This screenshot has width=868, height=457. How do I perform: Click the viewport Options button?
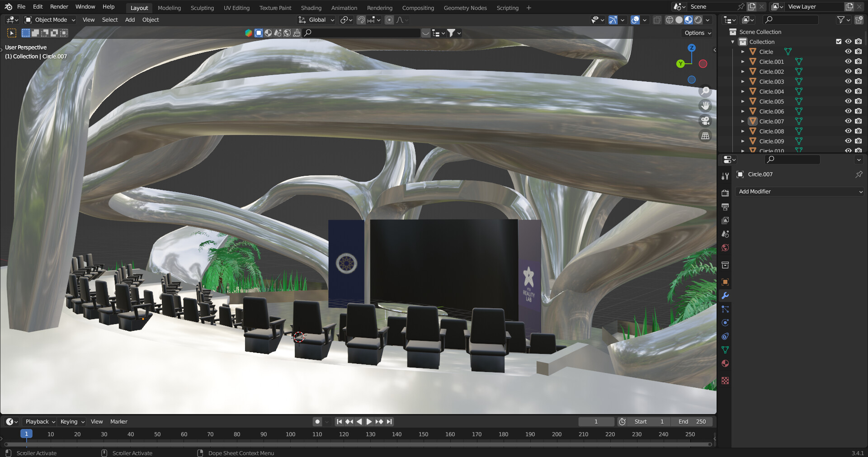(x=698, y=33)
